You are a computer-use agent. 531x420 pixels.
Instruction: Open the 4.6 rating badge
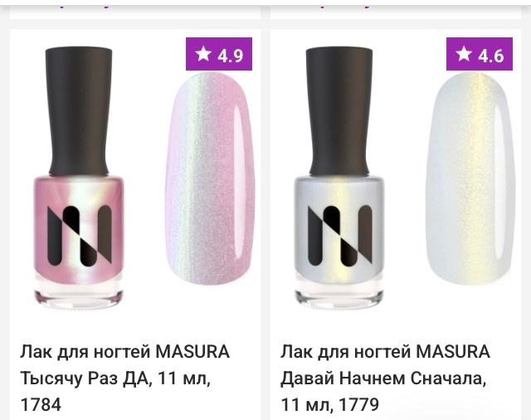[x=480, y=54]
